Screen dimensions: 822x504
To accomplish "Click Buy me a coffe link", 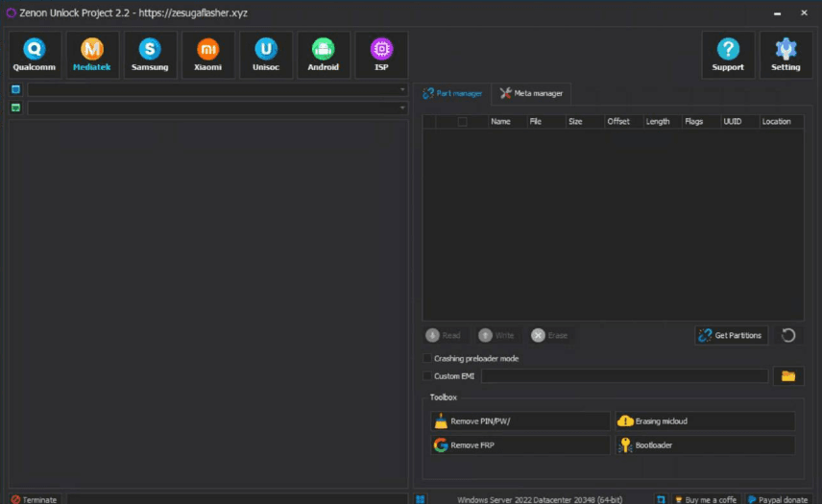I will tap(706, 500).
